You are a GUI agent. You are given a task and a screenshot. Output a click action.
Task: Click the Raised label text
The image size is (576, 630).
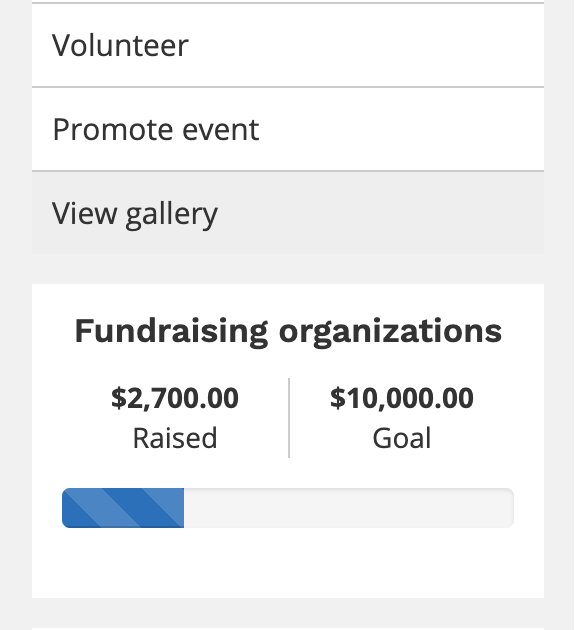tap(175, 438)
